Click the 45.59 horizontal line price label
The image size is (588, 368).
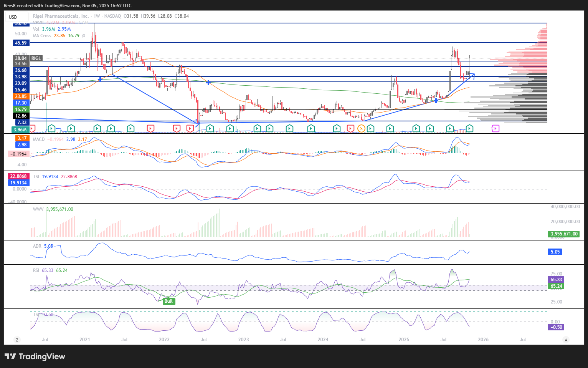(21, 43)
